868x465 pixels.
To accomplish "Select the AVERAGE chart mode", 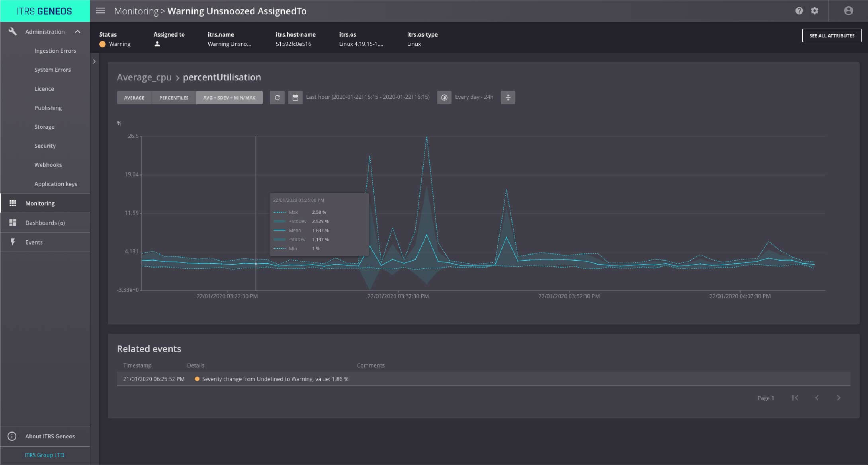I will pos(134,98).
